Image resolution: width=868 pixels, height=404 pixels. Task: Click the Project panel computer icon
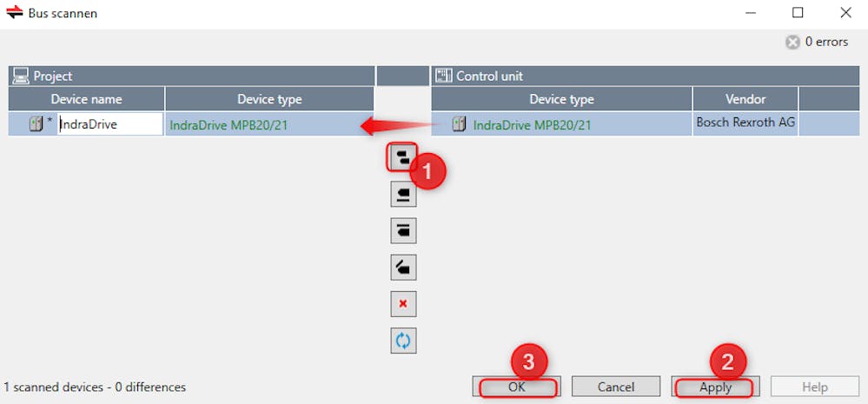21,76
